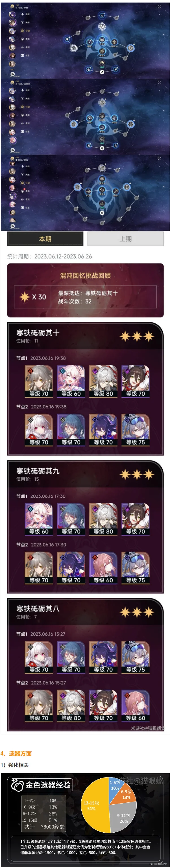Open the level 75 character in 寒铁砥砺其十

point(135,430)
